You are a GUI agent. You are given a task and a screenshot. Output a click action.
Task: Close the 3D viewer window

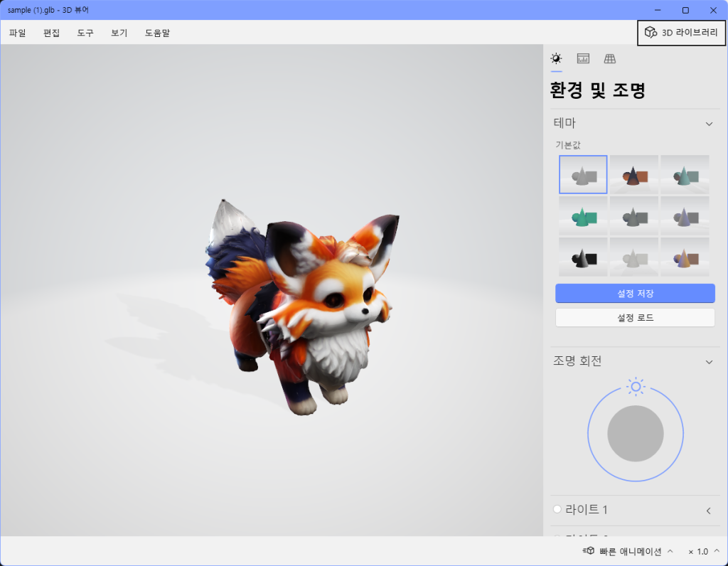point(713,10)
